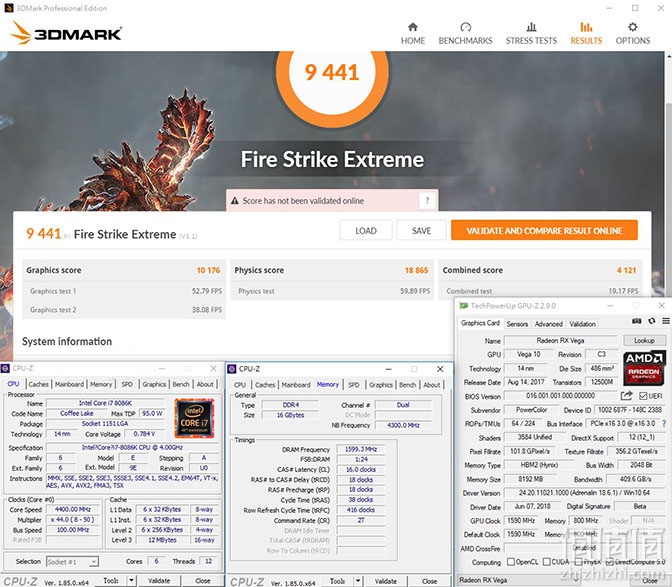Click Validate in CPU-Z memory window

click(x=386, y=581)
